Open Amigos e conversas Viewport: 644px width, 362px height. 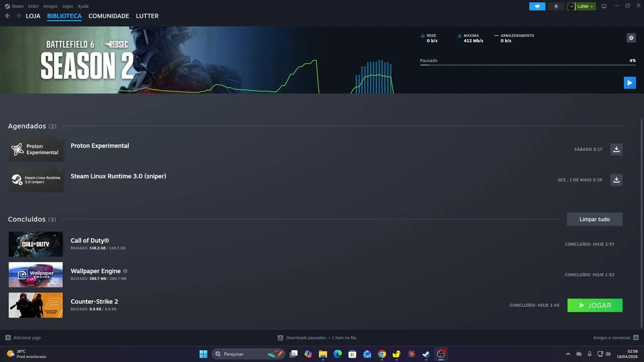[x=616, y=338]
